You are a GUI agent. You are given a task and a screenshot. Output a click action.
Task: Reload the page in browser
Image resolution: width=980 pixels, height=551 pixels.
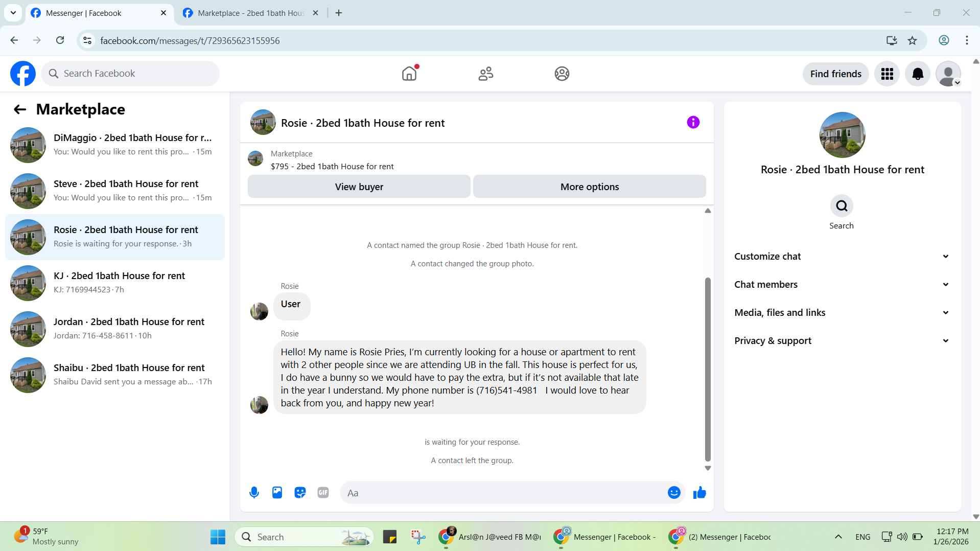click(x=60, y=40)
